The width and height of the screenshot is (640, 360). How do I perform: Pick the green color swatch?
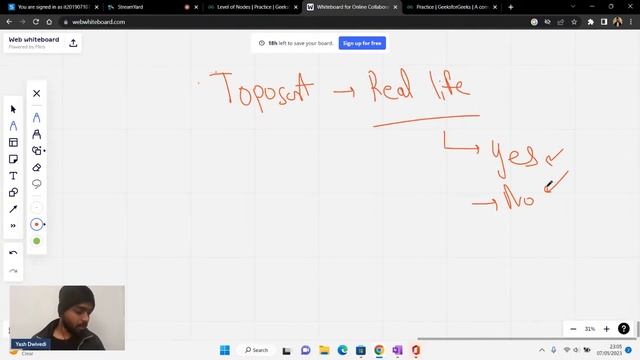[36, 241]
